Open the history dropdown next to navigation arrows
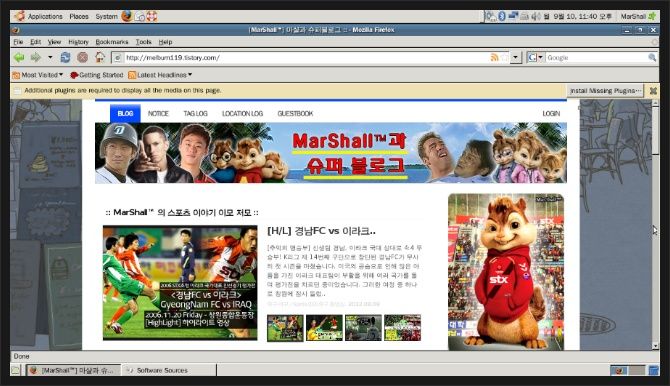670x386 pixels. pyautogui.click(x=50, y=57)
